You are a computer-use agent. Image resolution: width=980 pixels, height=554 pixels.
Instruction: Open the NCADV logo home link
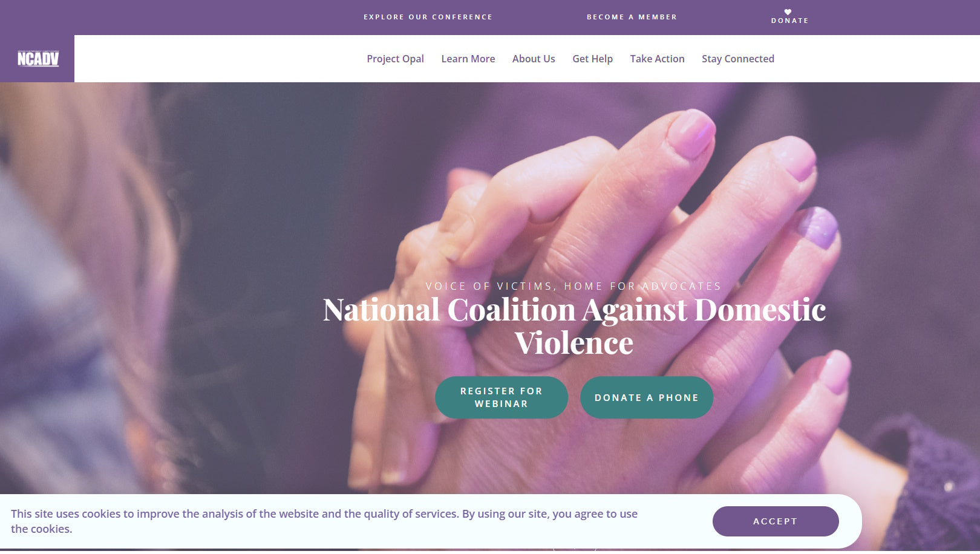(38, 59)
